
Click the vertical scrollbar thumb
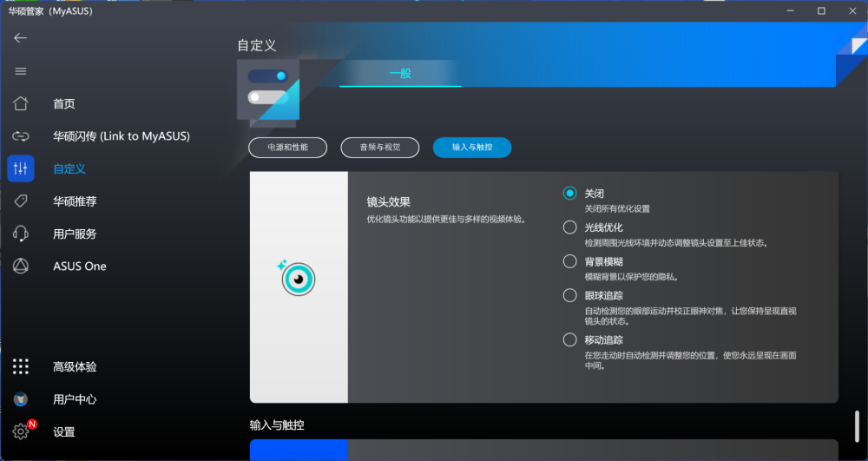[858, 426]
